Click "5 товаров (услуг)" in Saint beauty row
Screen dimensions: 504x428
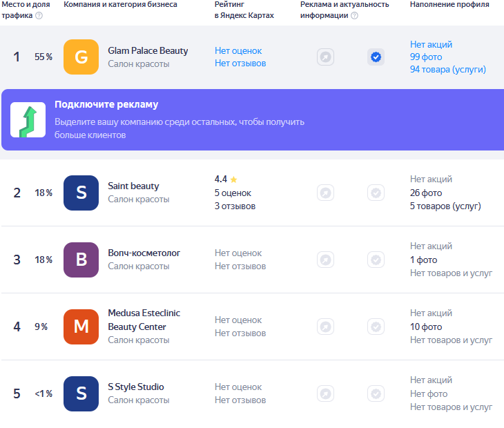tap(445, 206)
